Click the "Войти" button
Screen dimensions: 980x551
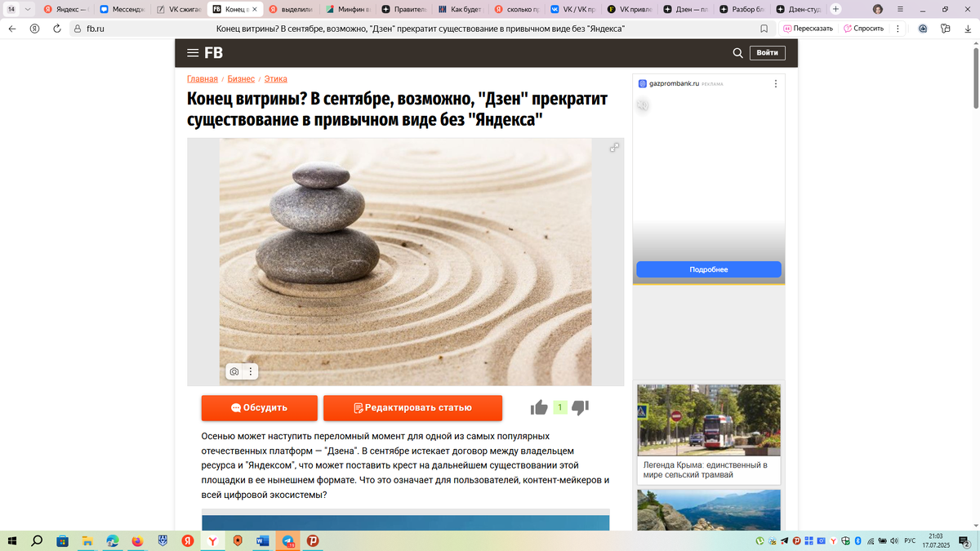768,52
